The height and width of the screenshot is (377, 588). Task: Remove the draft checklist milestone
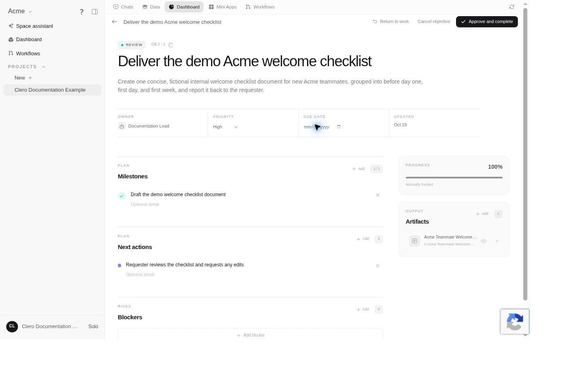[378, 195]
